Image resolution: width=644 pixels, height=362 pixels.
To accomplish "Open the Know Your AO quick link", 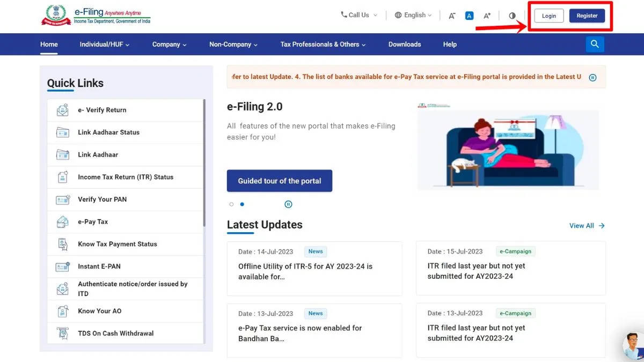I will coord(126,311).
